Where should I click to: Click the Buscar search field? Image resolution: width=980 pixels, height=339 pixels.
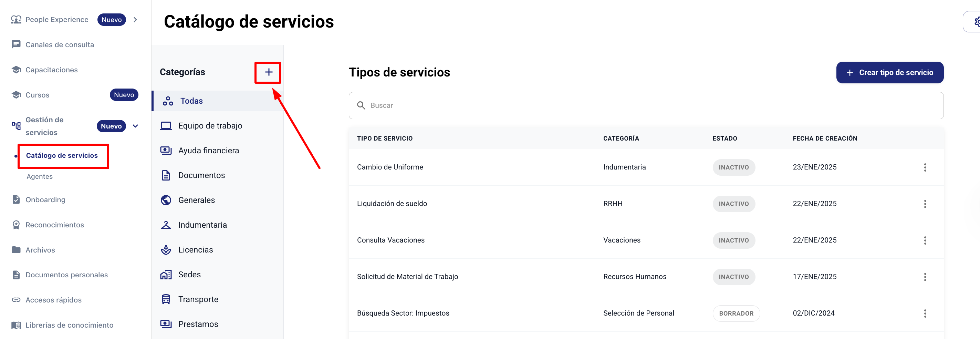tap(646, 105)
